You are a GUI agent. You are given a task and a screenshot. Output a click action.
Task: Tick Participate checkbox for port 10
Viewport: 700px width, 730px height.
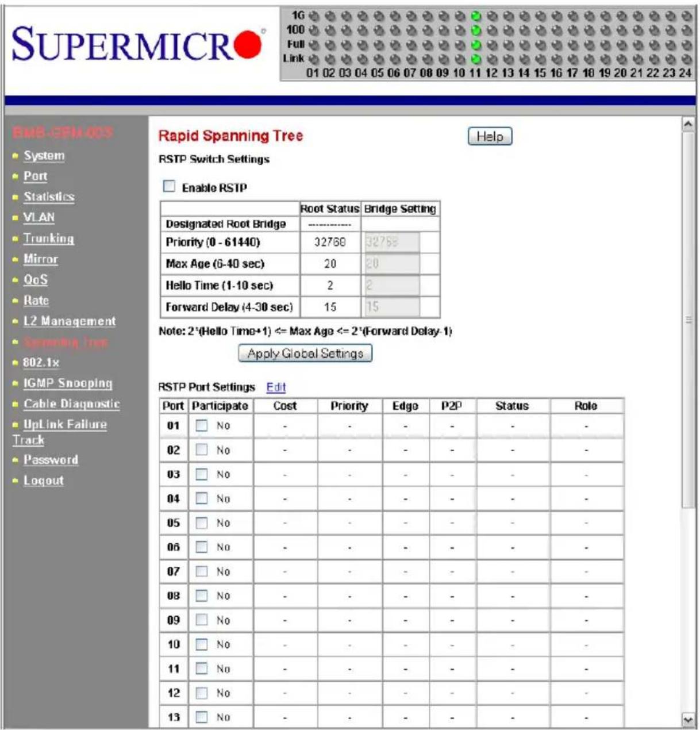pyautogui.click(x=201, y=644)
